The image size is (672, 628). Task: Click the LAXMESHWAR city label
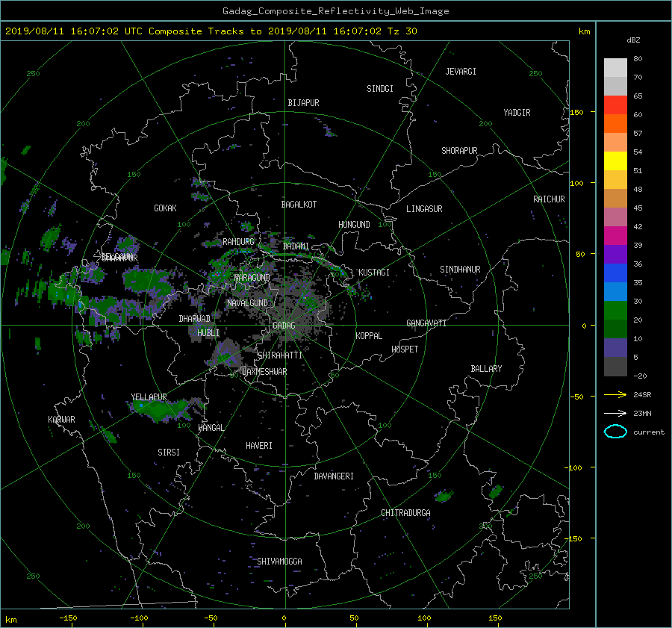click(264, 372)
